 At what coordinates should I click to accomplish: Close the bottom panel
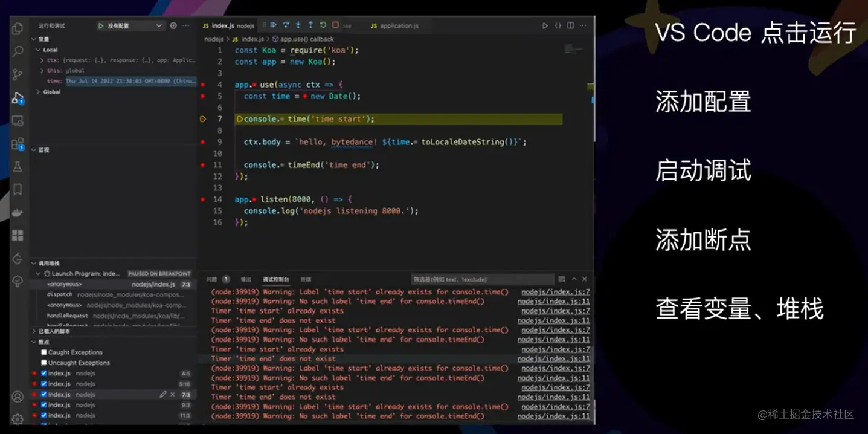pyautogui.click(x=585, y=279)
